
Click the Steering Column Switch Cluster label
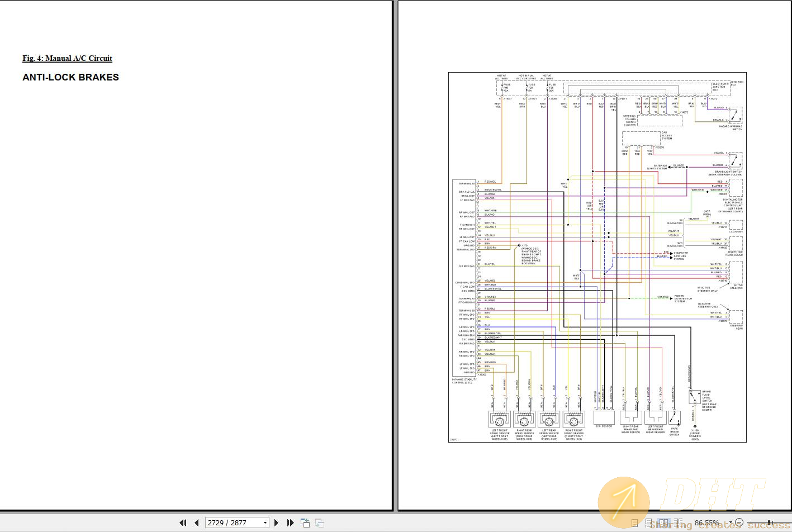pos(630,121)
